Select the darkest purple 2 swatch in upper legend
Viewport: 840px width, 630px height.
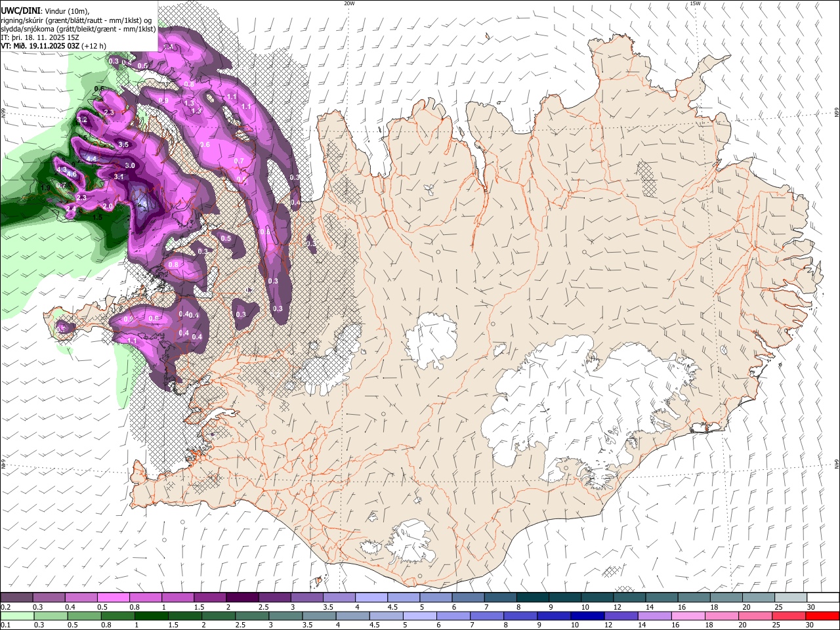[x=241, y=598]
